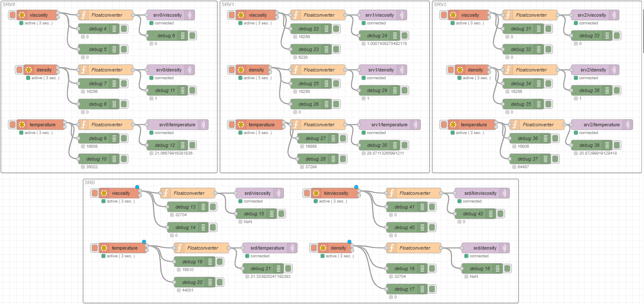
Task: Click the debug 37 list icon
Action: point(546,159)
